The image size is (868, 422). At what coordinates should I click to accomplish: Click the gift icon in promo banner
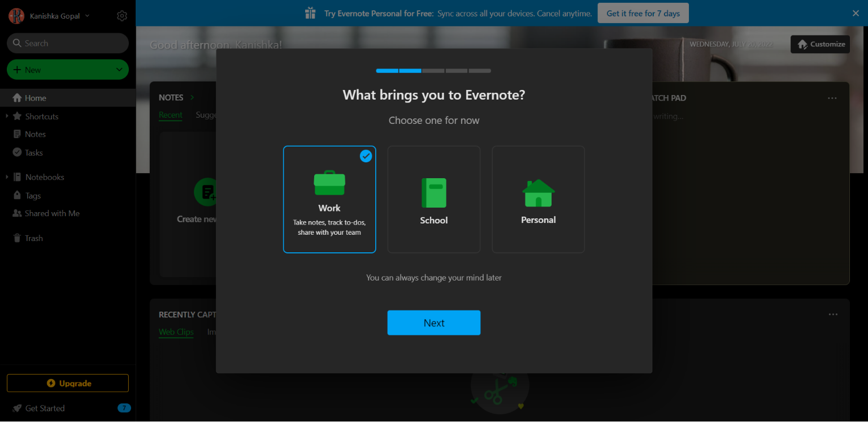tap(310, 13)
